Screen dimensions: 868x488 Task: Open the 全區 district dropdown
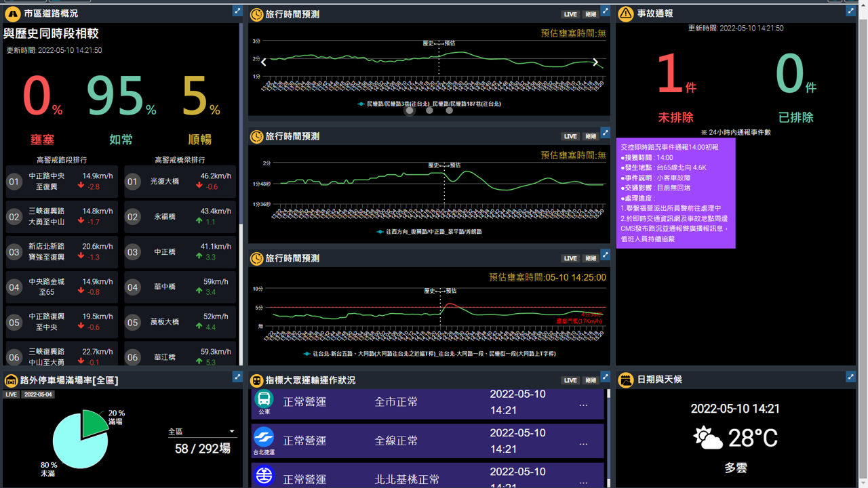pyautogui.click(x=201, y=432)
